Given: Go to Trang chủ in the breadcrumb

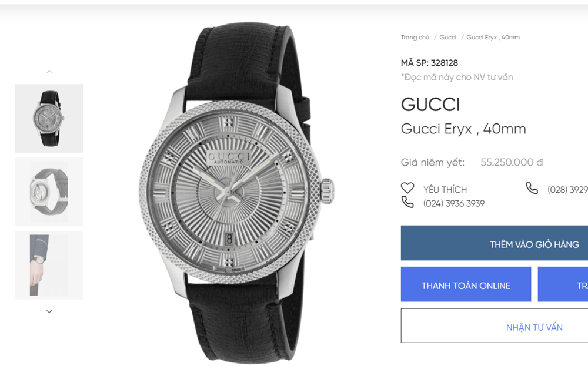Looking at the screenshot, I should (x=415, y=38).
